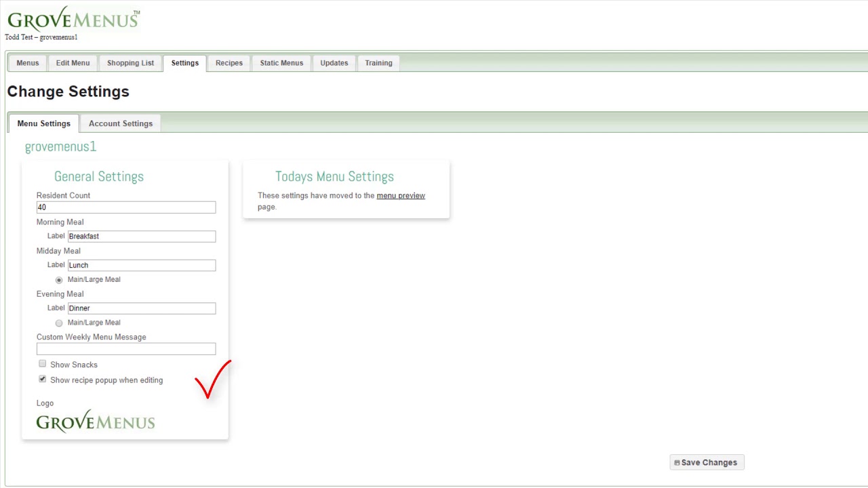Click the grovemenus1 account name text

pos(60,146)
